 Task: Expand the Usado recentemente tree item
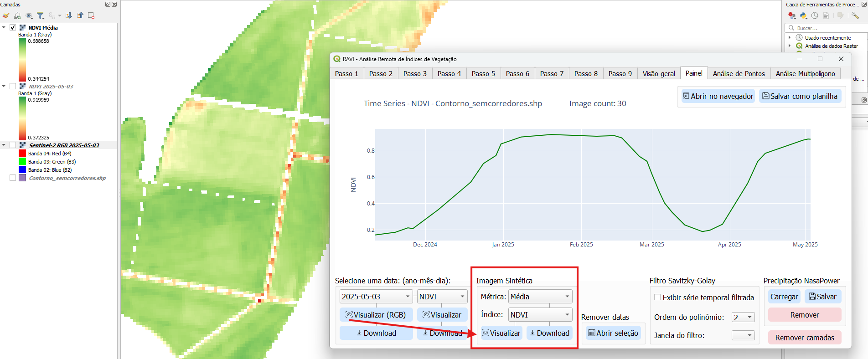(790, 38)
